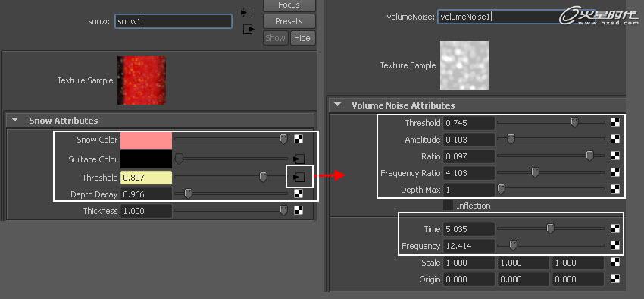Collapse the Snow Attributes section
This screenshot has width=644, height=299.
coord(15,121)
